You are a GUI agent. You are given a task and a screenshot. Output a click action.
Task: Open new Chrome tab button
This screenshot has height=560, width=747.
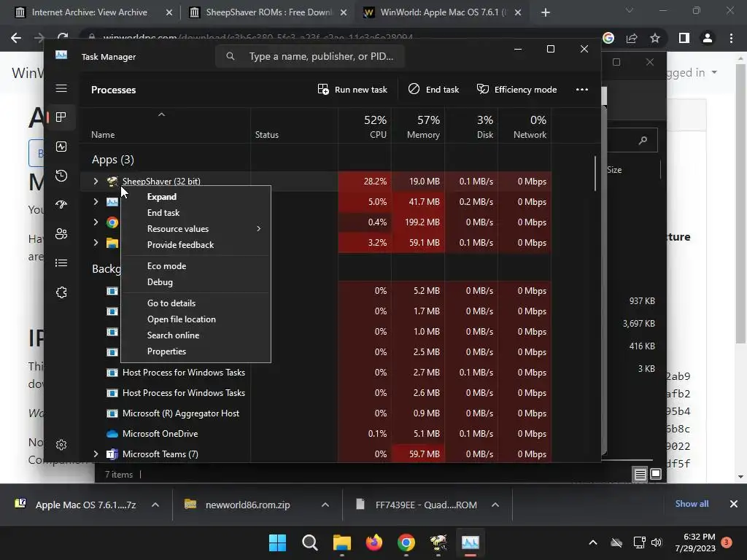click(546, 12)
